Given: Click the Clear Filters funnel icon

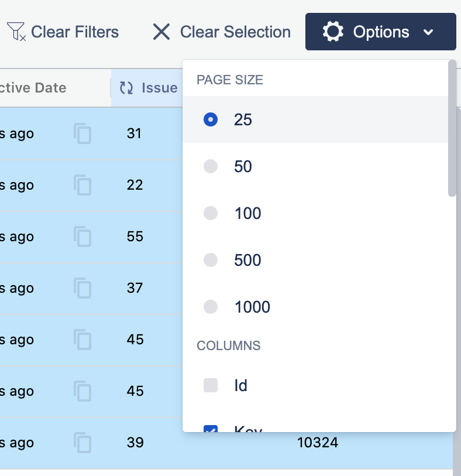Looking at the screenshot, I should click(16, 32).
